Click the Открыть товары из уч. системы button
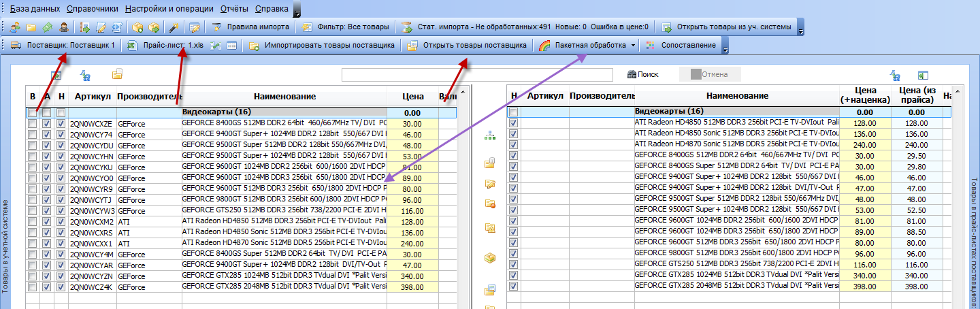Image resolution: width=980 pixels, height=309 pixels. tap(725, 27)
